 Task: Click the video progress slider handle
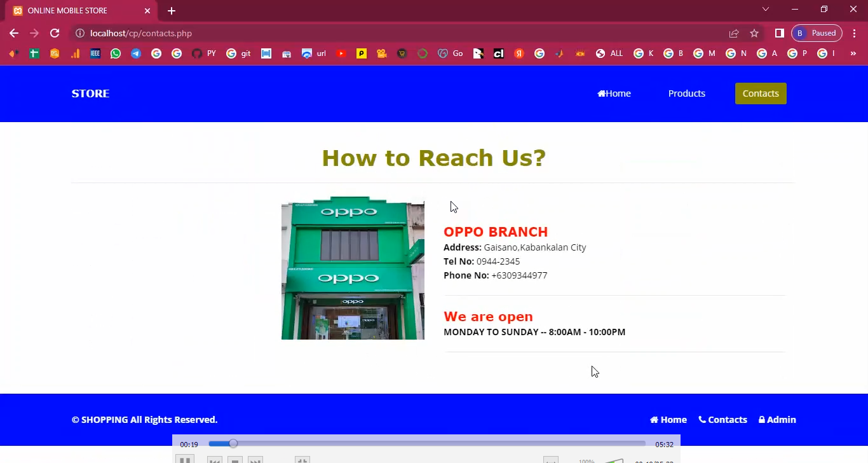(x=233, y=443)
